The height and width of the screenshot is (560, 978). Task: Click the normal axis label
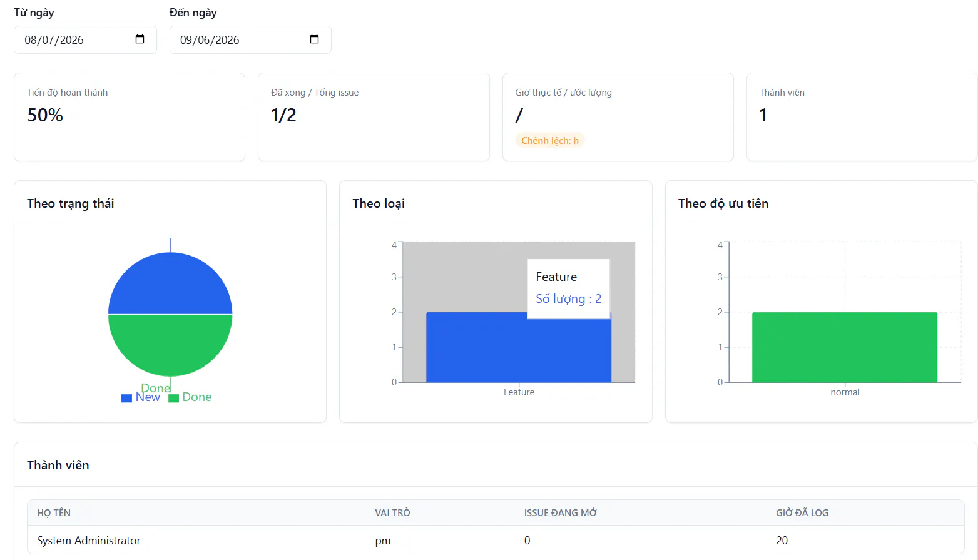point(845,392)
